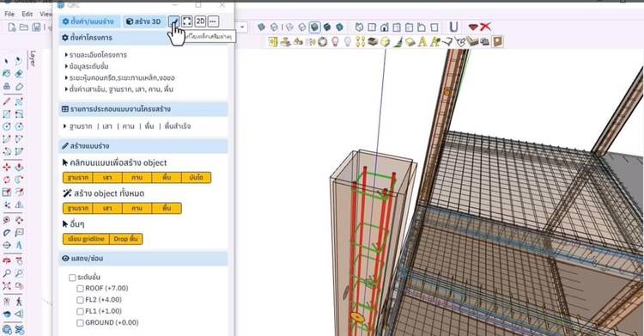Select the Paint Bucket tool
644x336 pixels.
[x=7, y=74]
